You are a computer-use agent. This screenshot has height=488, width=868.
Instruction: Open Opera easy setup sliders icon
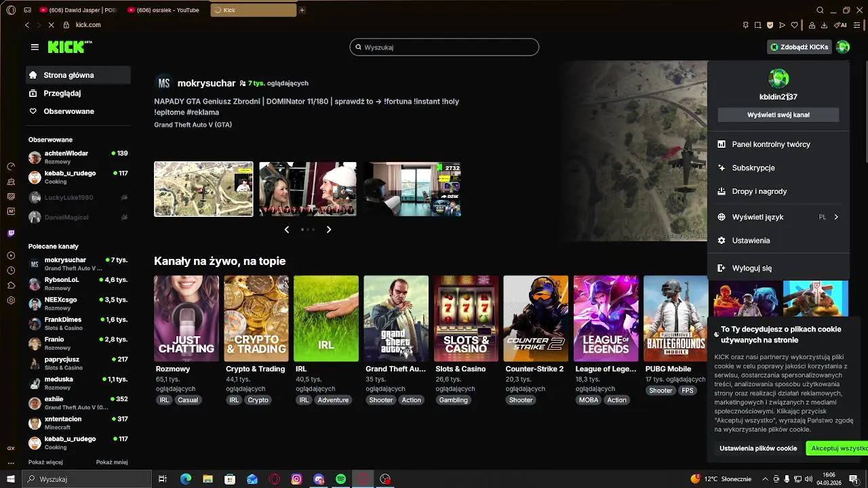point(857,25)
